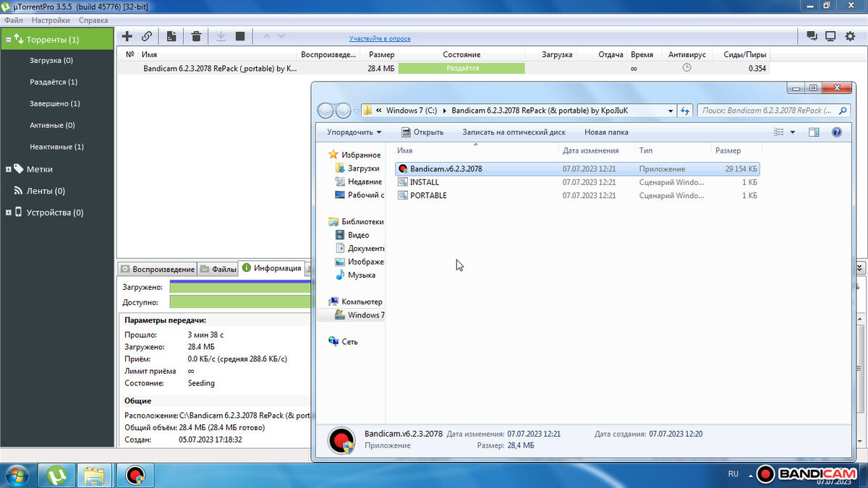This screenshot has width=868, height=488.
Task: Open the uTorrent chat bubbles icon
Action: 812,36
